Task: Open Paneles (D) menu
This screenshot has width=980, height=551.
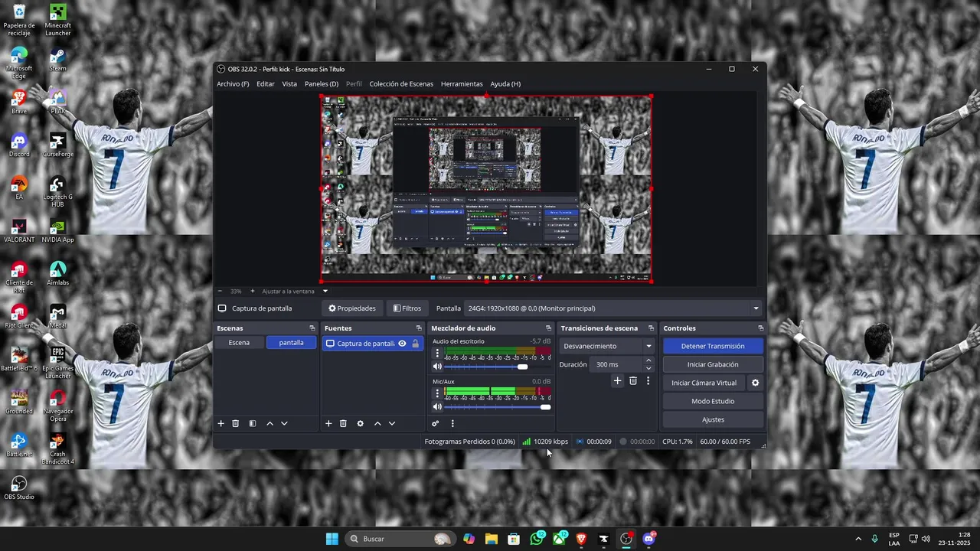Action: (322, 83)
